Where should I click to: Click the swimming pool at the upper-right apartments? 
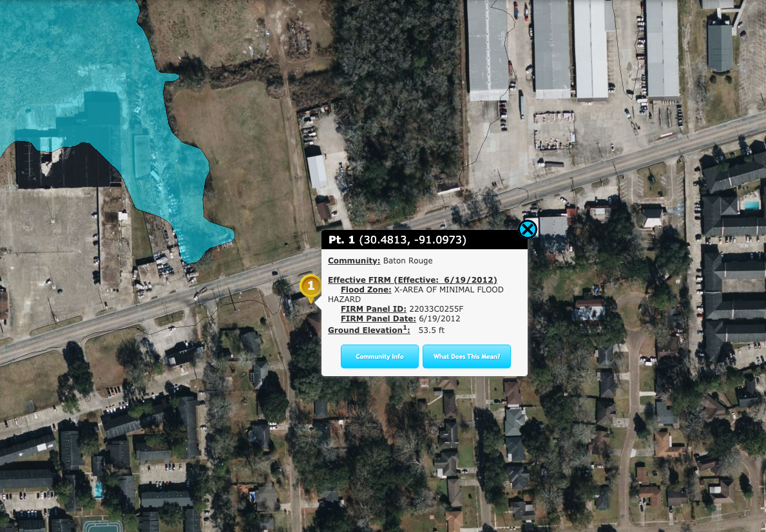click(x=751, y=204)
